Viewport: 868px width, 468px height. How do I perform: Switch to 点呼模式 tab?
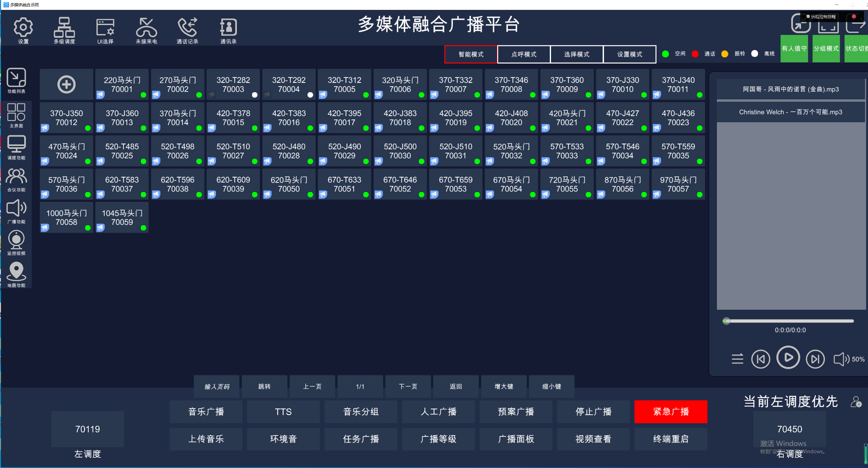524,55
